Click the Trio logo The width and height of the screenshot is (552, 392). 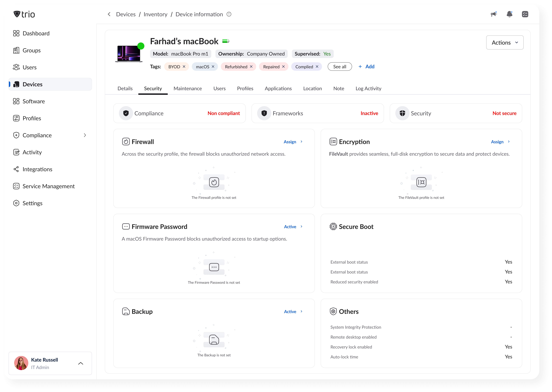click(x=24, y=14)
